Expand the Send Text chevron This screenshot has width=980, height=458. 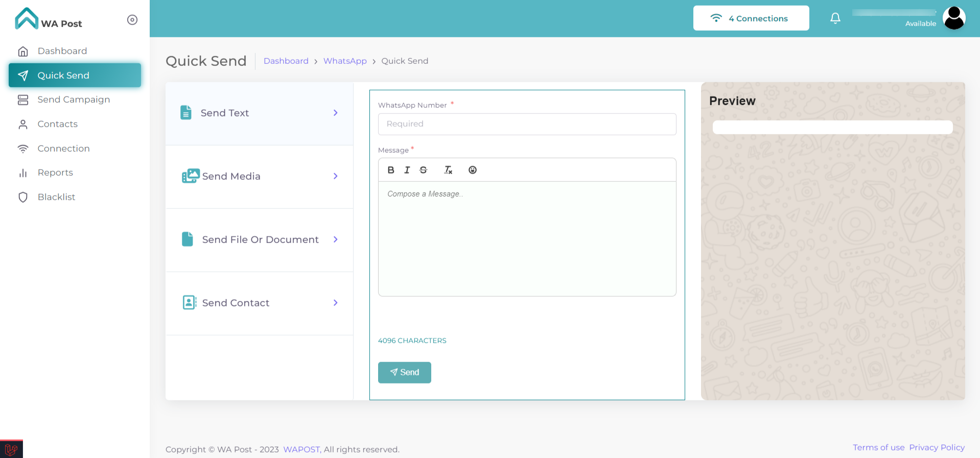tap(336, 113)
